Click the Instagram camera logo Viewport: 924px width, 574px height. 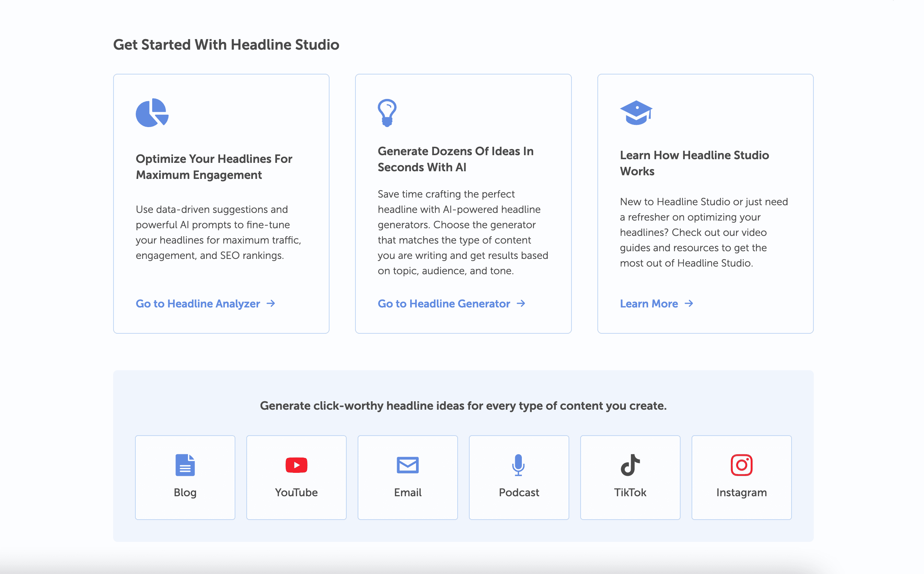click(741, 465)
